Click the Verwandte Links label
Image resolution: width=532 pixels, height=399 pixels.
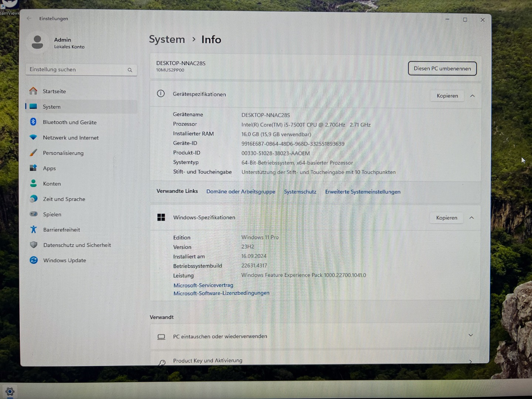point(177,191)
